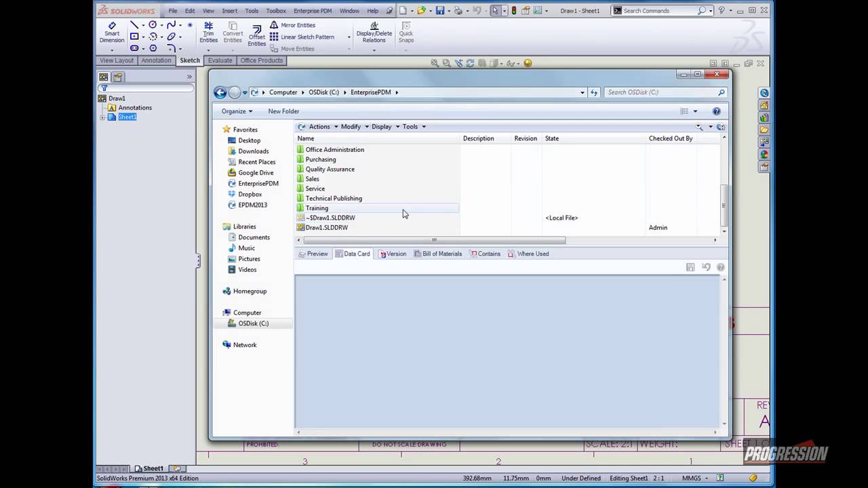Screen dimensions: 868x488
Task: Select the Annotations tree item
Action: point(135,108)
